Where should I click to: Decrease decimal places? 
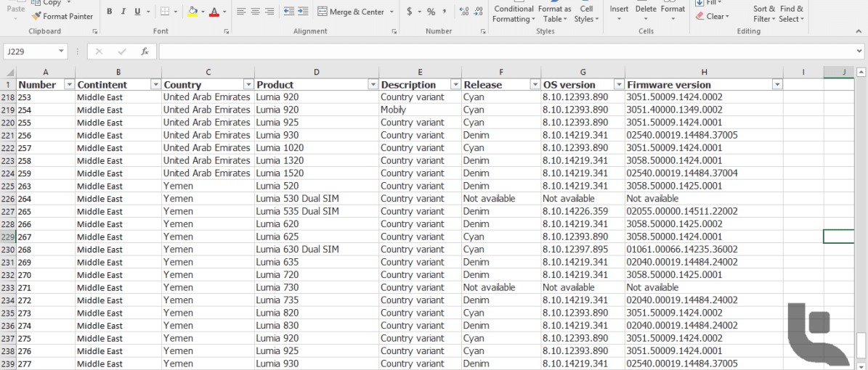tap(478, 12)
